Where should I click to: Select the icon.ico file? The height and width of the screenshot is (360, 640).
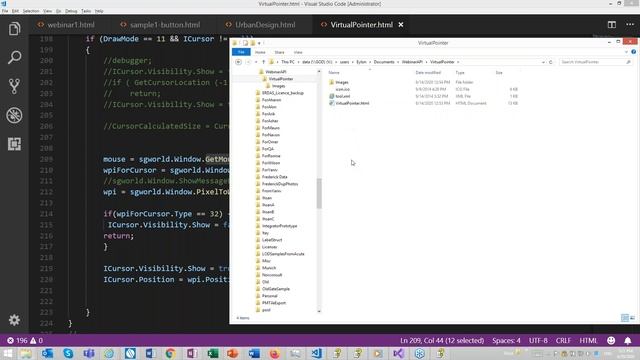coord(342,89)
